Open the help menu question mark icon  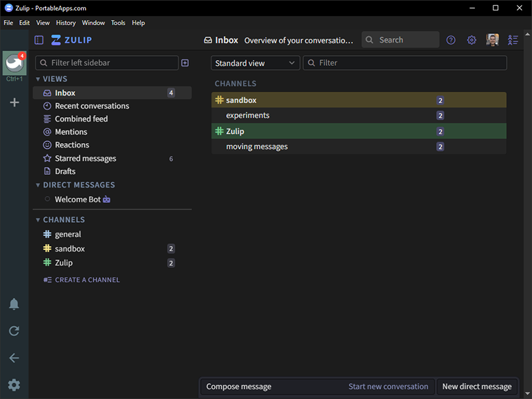point(451,40)
